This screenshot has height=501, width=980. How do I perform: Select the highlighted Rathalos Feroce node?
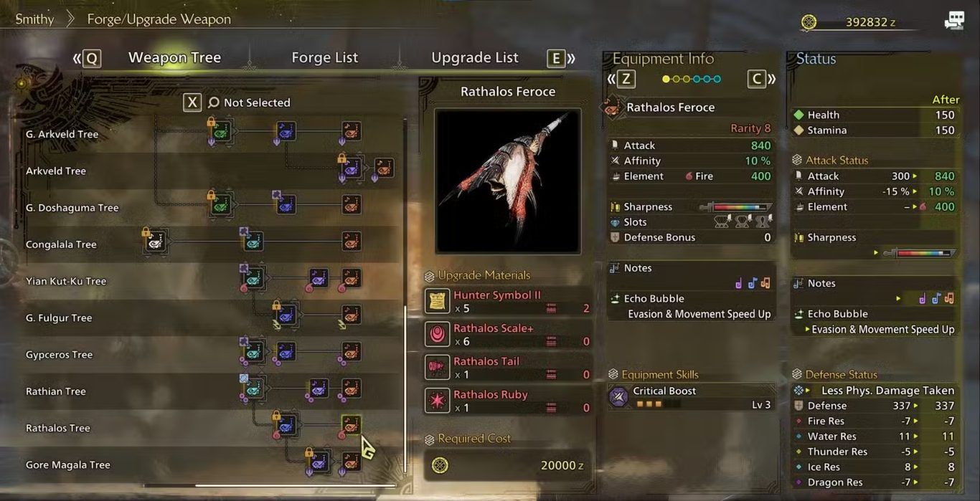(x=351, y=425)
